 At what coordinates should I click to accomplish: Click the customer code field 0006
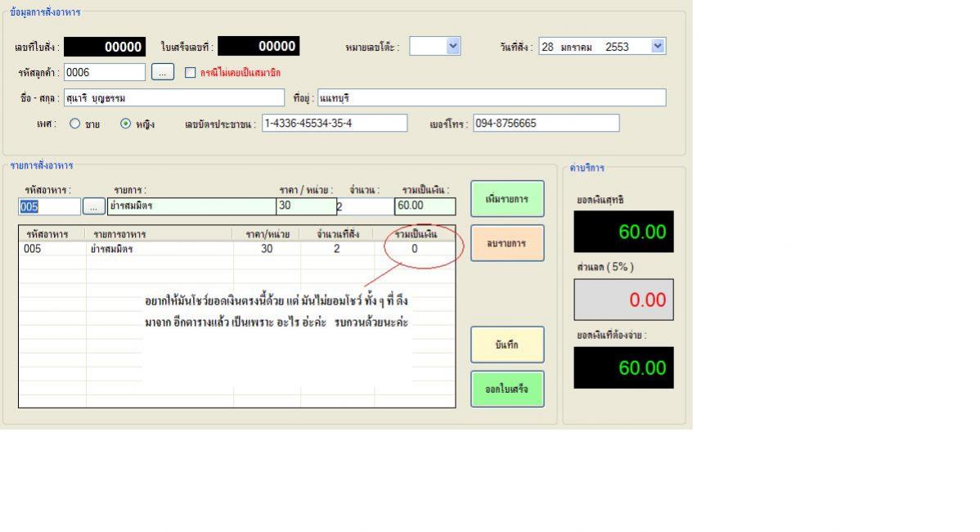[x=105, y=73]
